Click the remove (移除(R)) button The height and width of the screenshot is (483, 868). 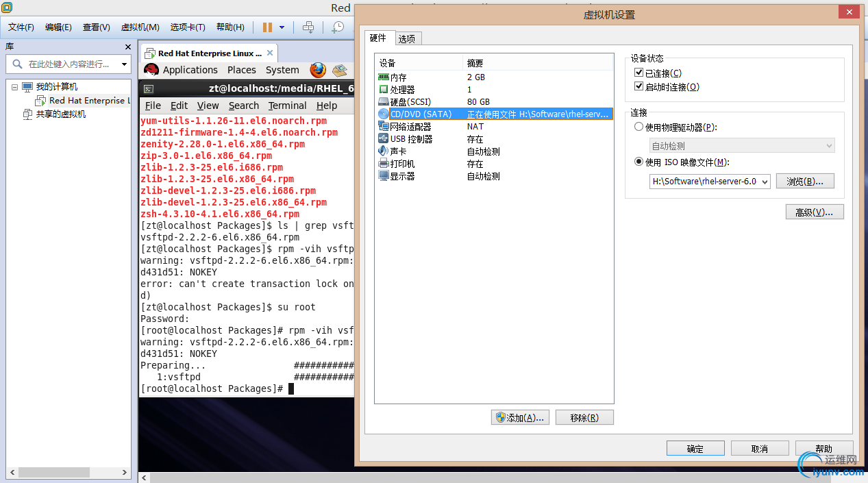[x=584, y=418]
